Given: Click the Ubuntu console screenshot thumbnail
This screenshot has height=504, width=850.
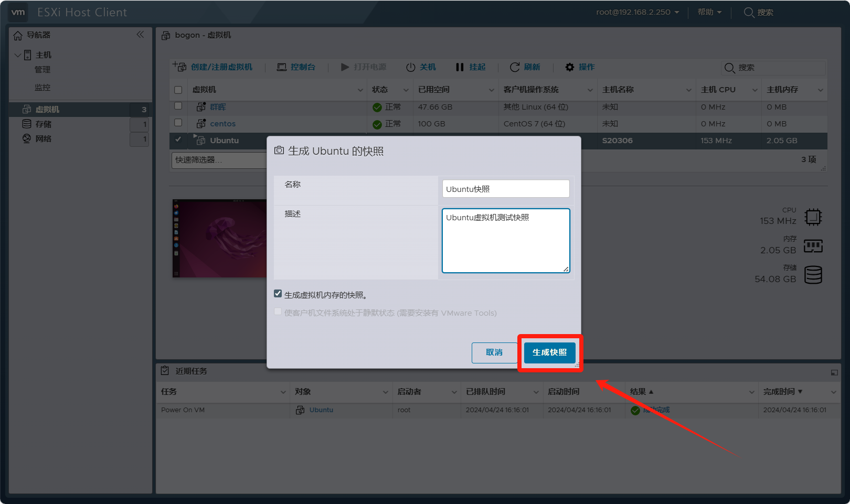Looking at the screenshot, I should pos(220,238).
